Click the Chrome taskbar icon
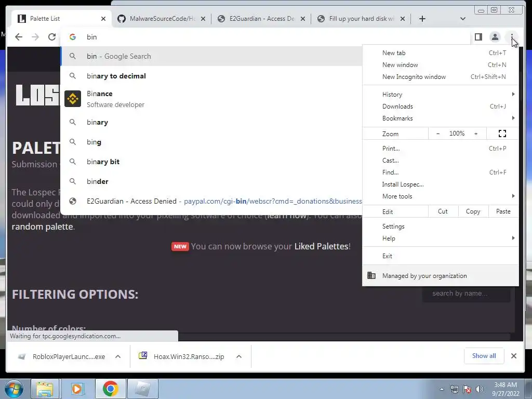This screenshot has height=399, width=532. pos(111,389)
